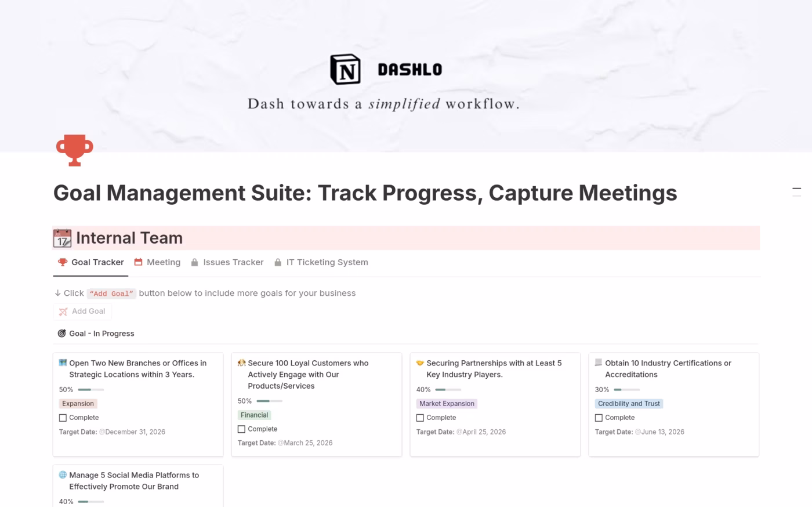Click the red trophy page icon
This screenshot has height=507, width=812.
(x=74, y=150)
